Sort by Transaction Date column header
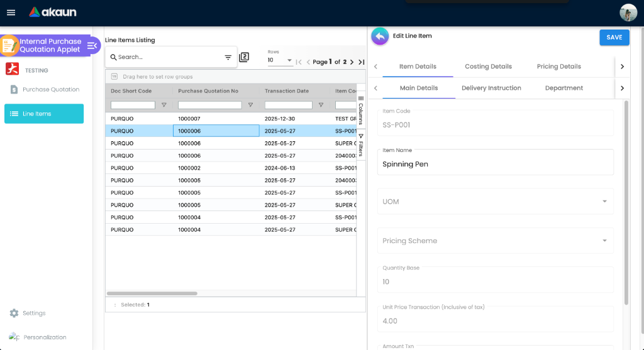The height and width of the screenshot is (350, 644). (x=286, y=91)
